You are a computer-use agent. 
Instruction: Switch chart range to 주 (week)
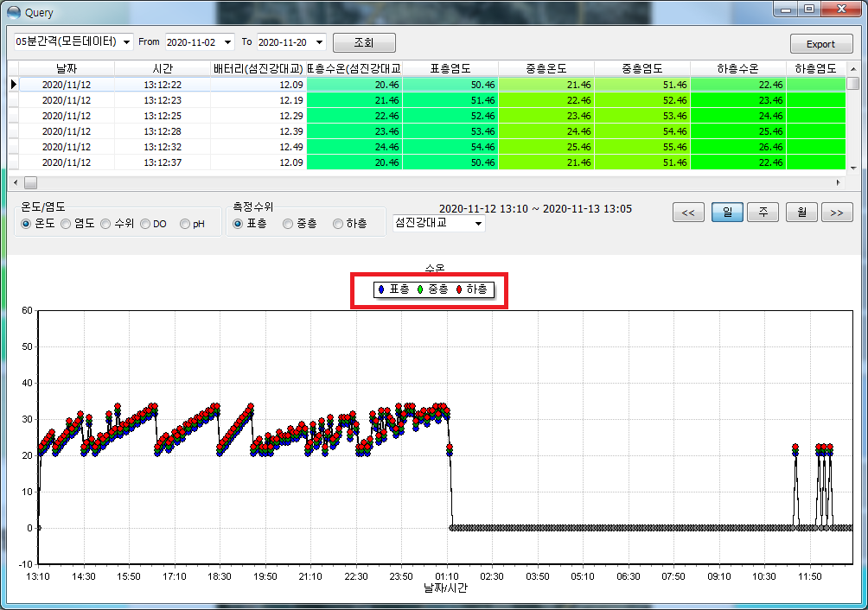(763, 213)
